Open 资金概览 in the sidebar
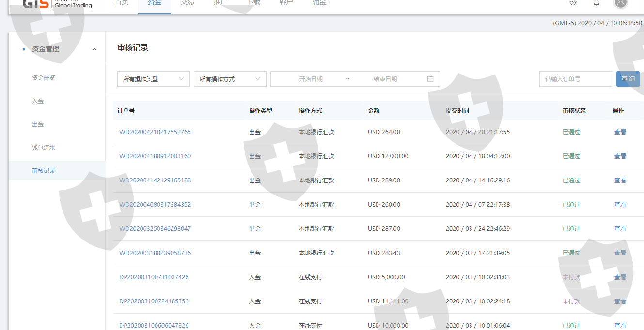This screenshot has width=644, height=330. click(44, 78)
